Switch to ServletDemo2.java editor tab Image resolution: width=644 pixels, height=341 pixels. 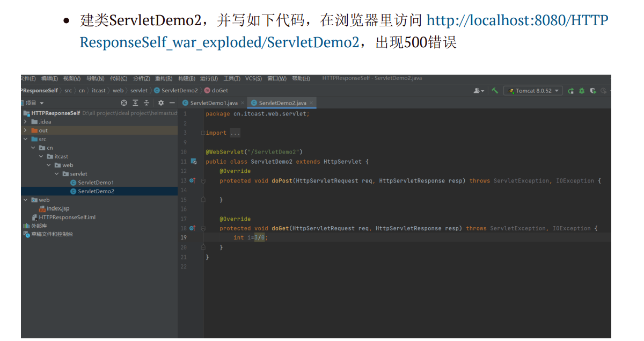pos(282,103)
